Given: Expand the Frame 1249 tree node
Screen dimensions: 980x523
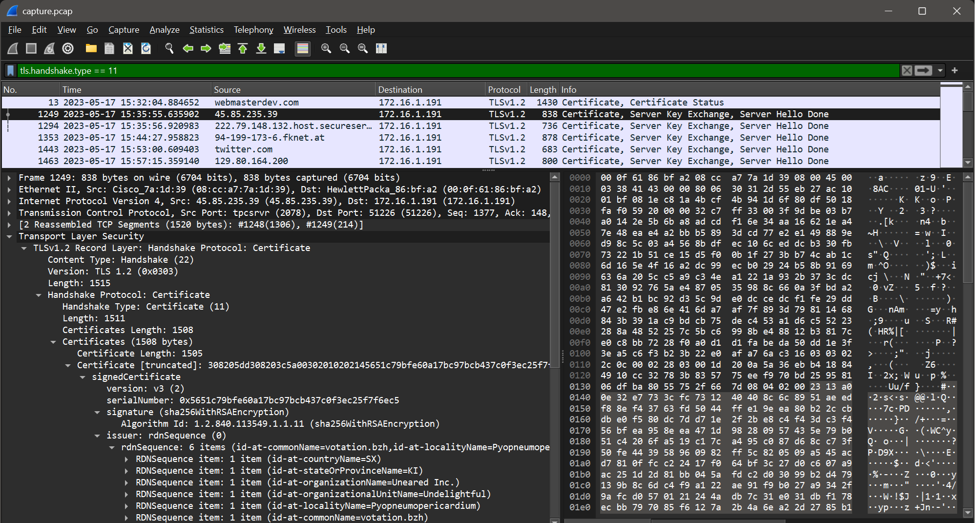Looking at the screenshot, I should [x=9, y=178].
